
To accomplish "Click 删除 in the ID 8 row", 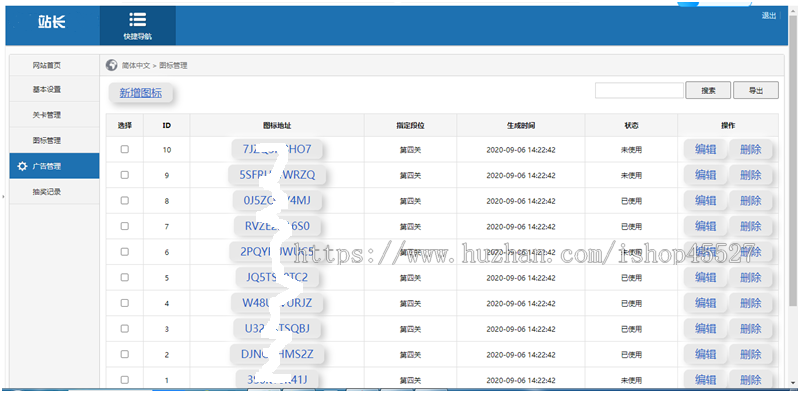I will (751, 201).
